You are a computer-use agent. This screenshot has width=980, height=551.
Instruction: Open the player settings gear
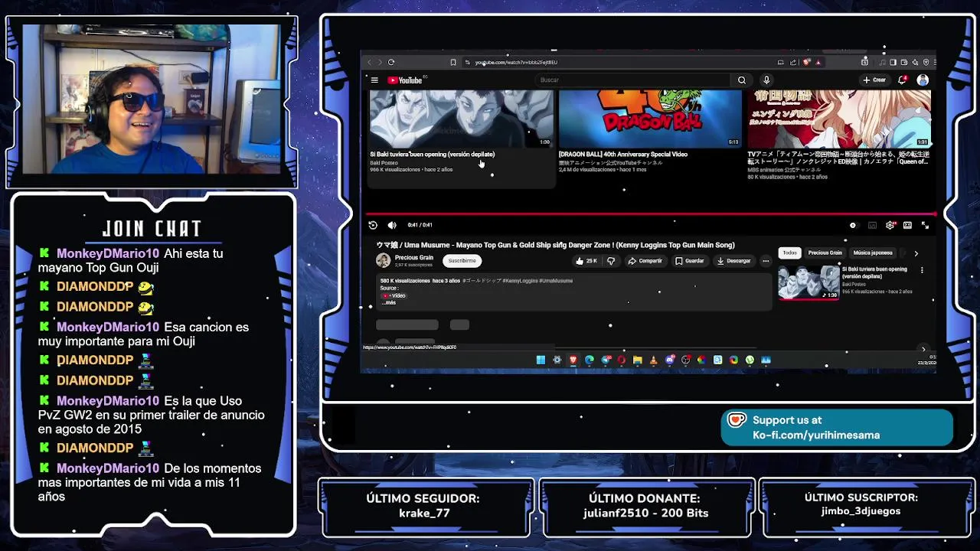[x=890, y=225]
